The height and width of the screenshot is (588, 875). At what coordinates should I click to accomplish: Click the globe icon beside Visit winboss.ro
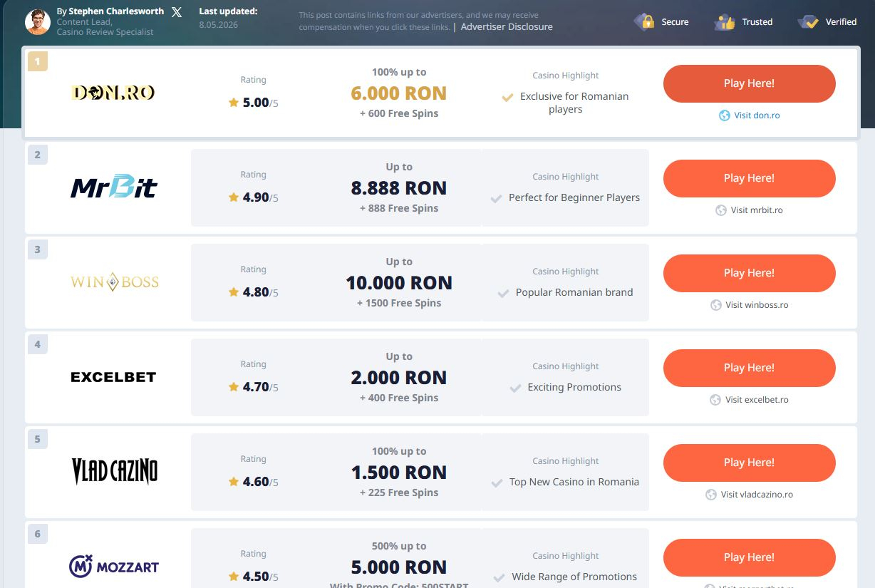point(716,305)
